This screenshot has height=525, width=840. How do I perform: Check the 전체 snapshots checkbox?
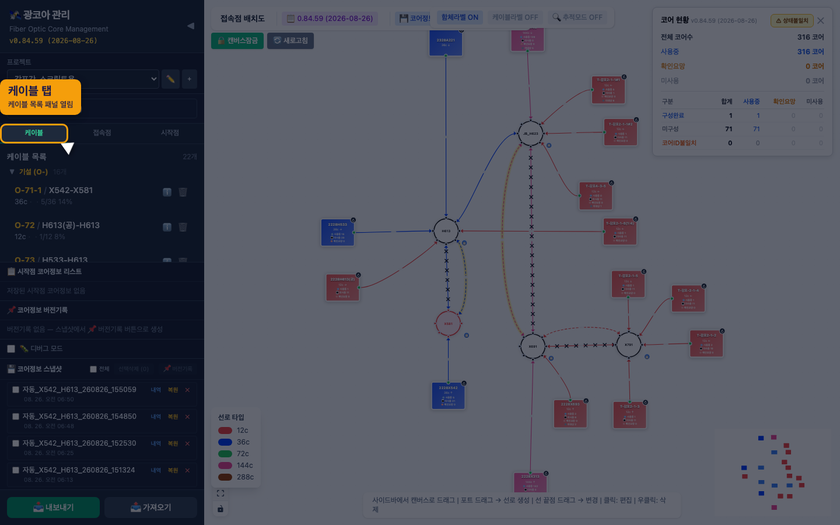93,369
